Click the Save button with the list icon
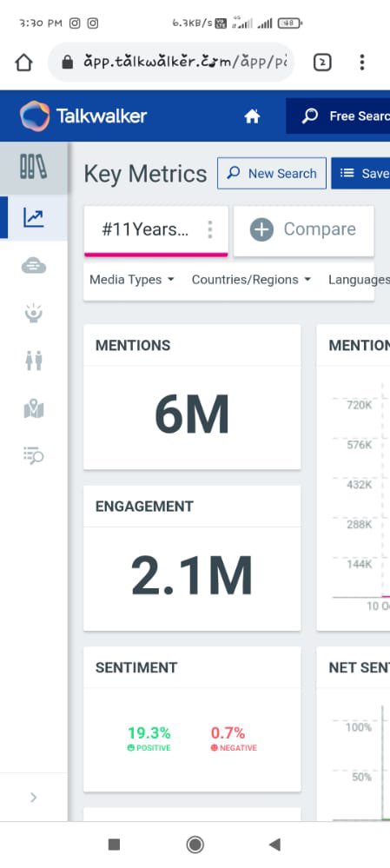 (x=360, y=173)
